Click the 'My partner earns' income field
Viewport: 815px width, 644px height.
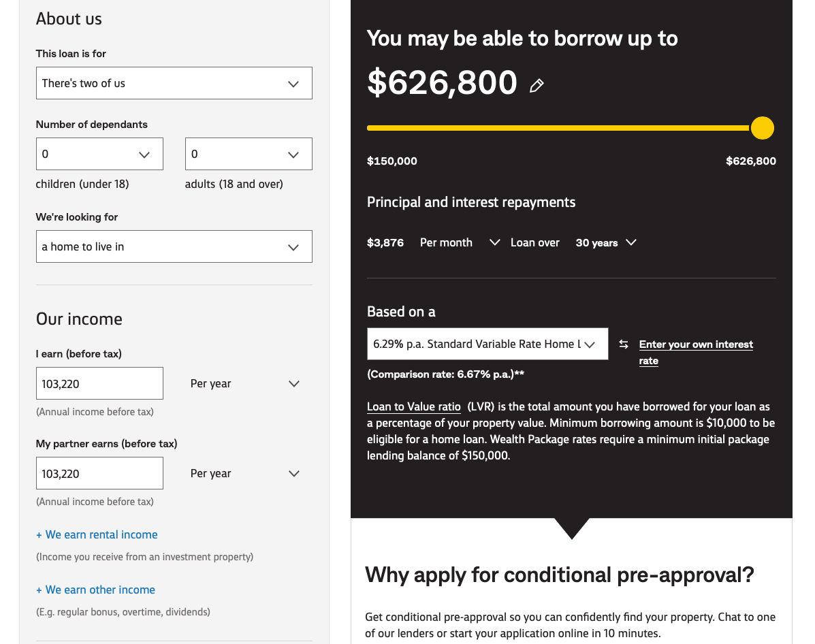(99, 474)
